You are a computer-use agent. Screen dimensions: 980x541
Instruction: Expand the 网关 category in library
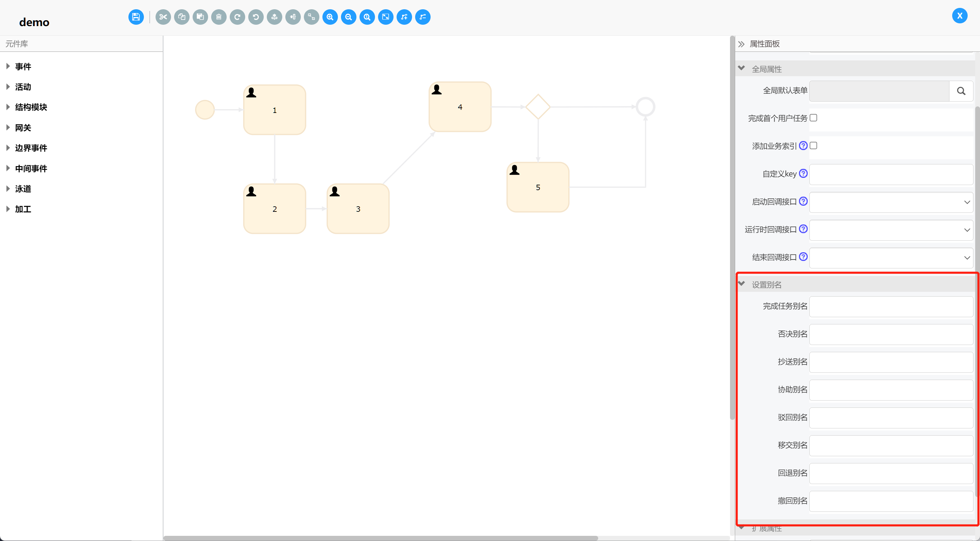(x=23, y=128)
